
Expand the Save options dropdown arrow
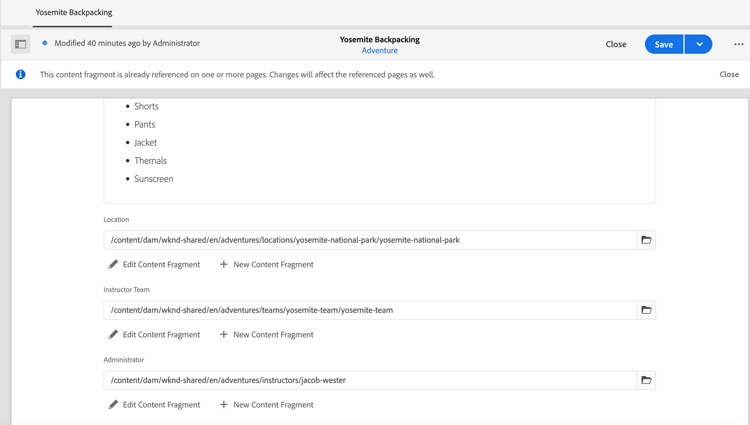point(699,44)
